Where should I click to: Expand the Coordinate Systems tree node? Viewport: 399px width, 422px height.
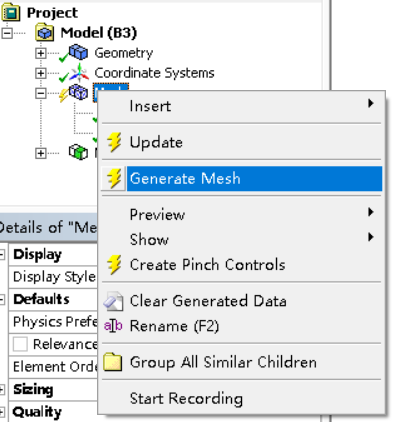coord(40,73)
